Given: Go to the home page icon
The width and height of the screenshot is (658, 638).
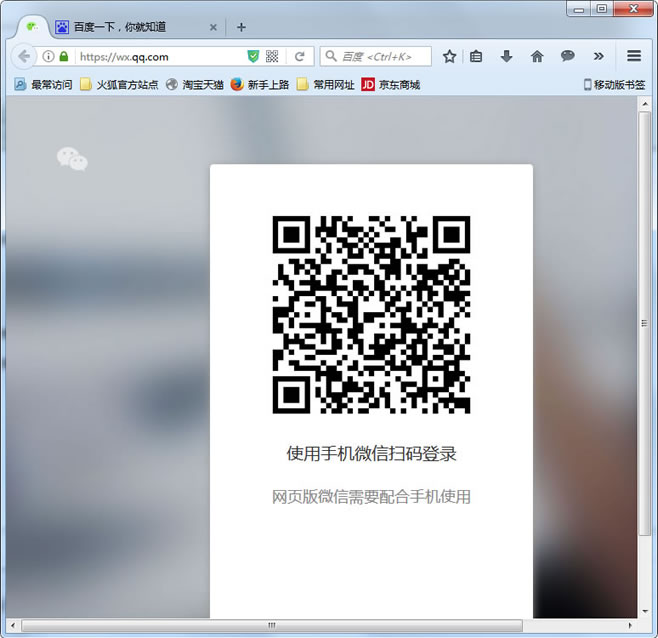Looking at the screenshot, I should [x=537, y=56].
